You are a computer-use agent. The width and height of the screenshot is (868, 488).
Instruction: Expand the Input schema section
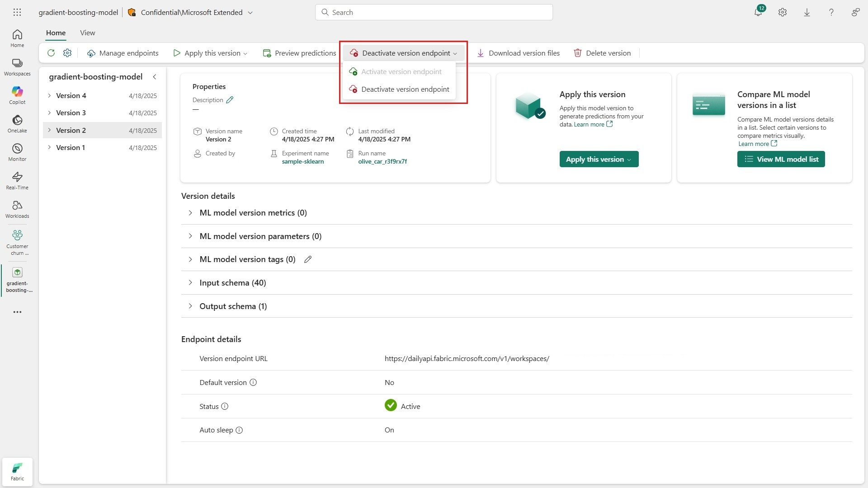click(x=190, y=283)
